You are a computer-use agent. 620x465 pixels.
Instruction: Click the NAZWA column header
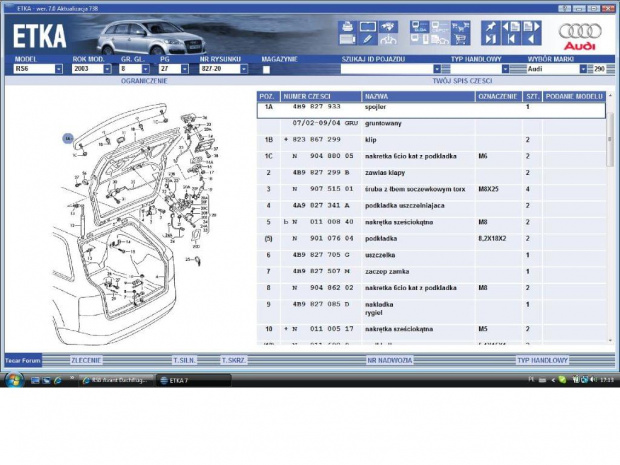tap(418, 96)
